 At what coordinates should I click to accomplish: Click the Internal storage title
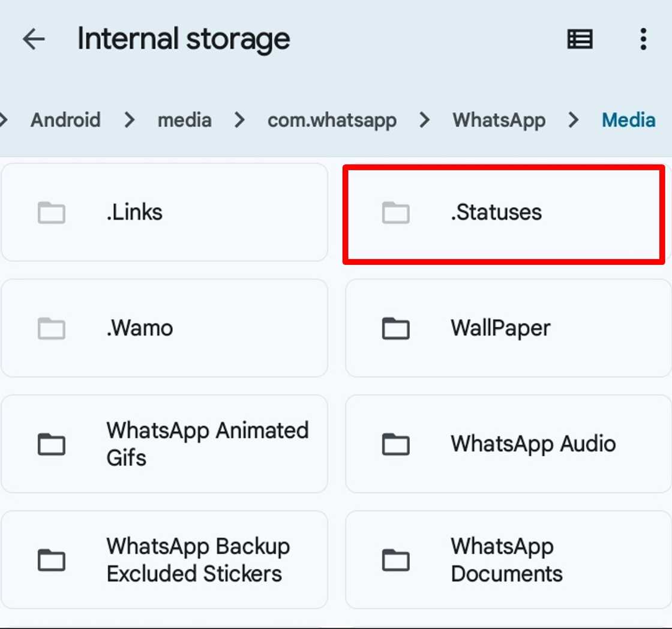tap(184, 40)
